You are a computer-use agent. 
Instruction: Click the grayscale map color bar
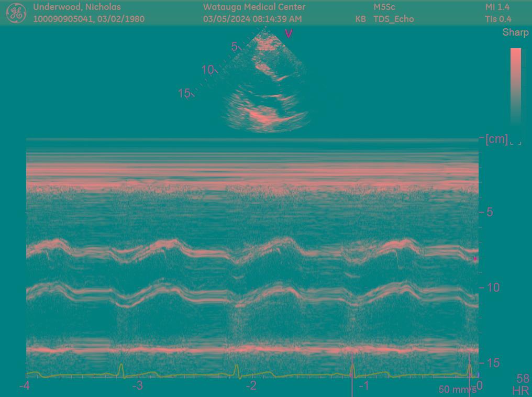(516, 86)
